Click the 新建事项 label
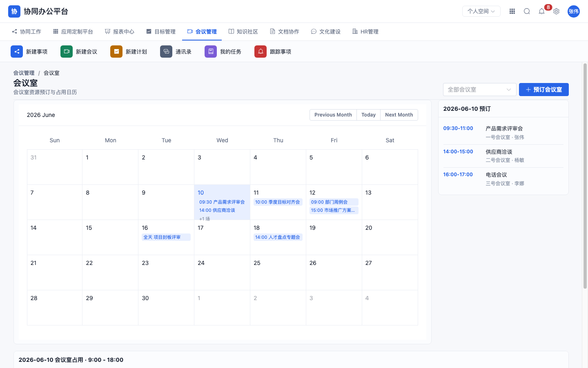This screenshot has width=588, height=368. click(37, 52)
